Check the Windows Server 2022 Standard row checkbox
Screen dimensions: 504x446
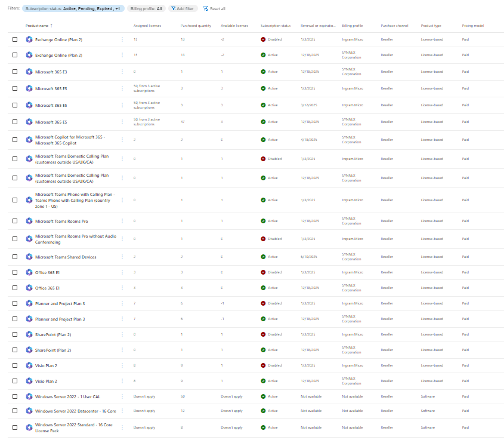click(x=15, y=427)
